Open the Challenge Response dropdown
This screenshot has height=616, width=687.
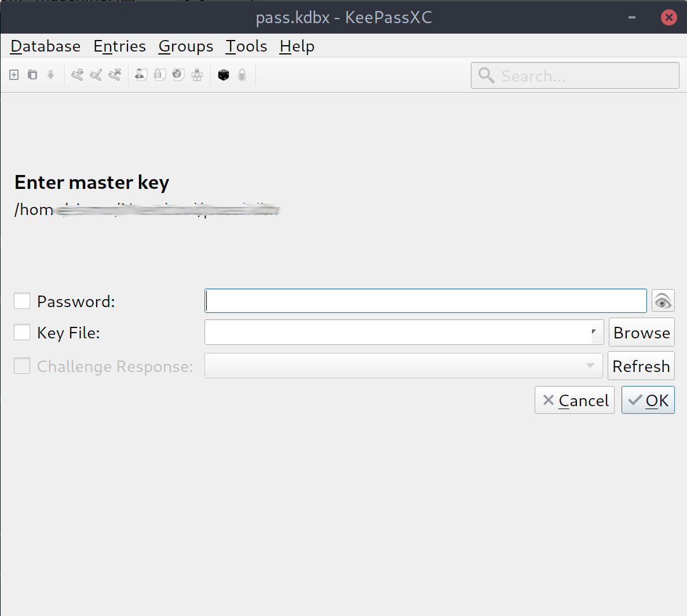(590, 366)
